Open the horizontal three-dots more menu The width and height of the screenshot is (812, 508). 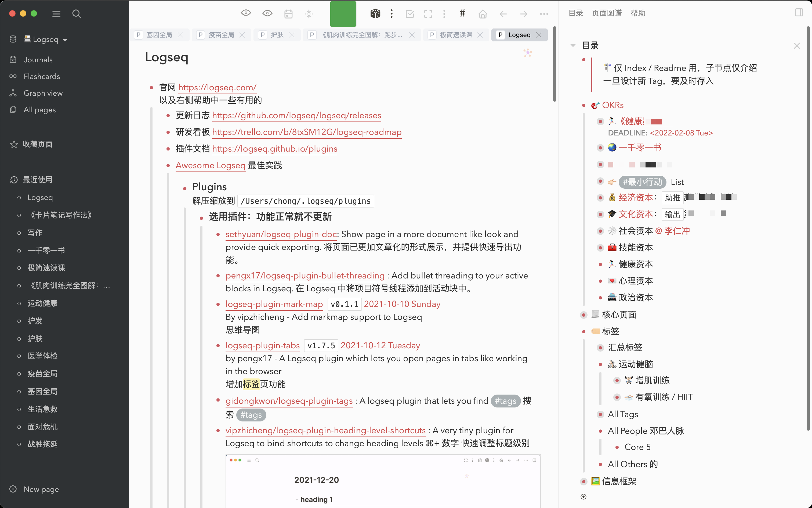544,14
